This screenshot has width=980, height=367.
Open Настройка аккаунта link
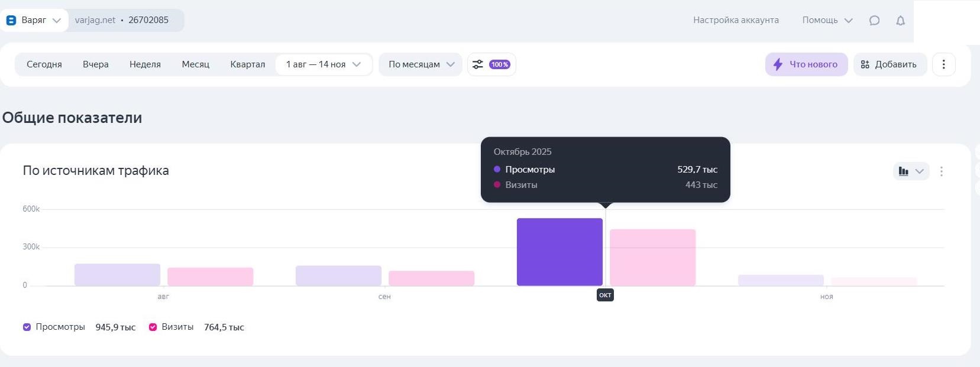point(736,20)
